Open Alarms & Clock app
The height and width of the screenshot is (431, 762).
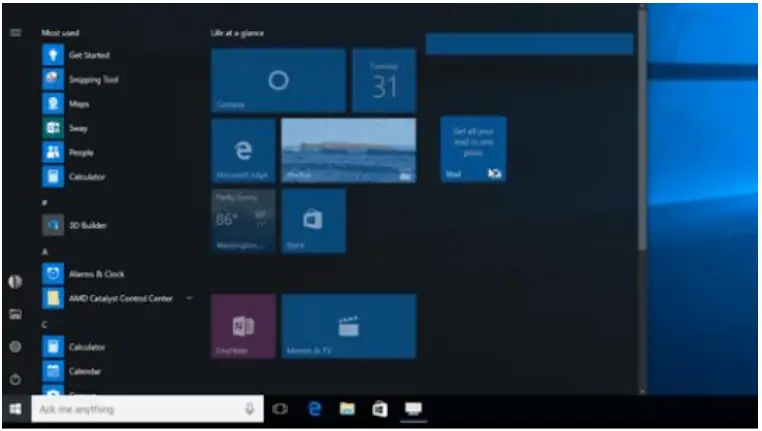coord(83,274)
